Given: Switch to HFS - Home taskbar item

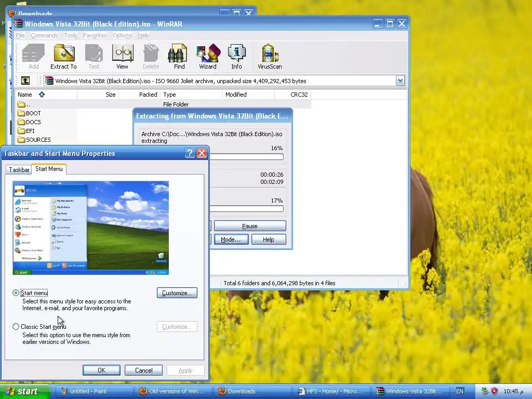Looking at the screenshot, I should [331, 391].
